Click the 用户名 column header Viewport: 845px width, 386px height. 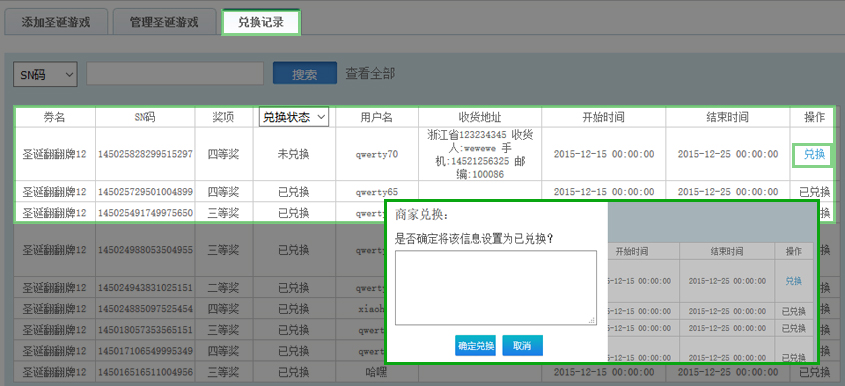(x=376, y=117)
